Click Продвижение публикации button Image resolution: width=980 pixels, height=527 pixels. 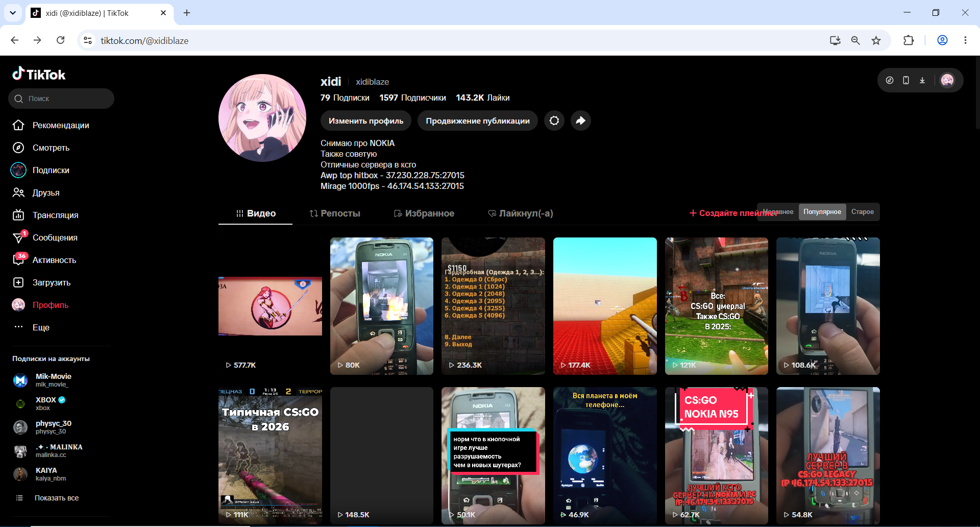[478, 121]
